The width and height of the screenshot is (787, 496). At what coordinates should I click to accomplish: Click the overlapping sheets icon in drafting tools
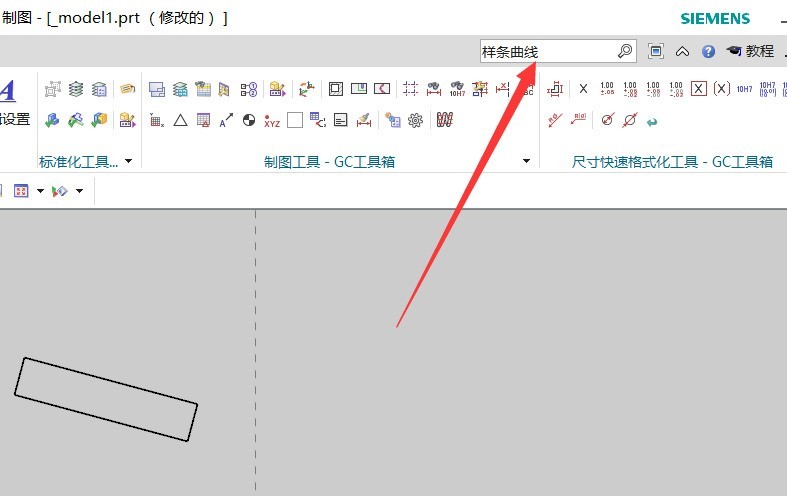tap(157, 89)
